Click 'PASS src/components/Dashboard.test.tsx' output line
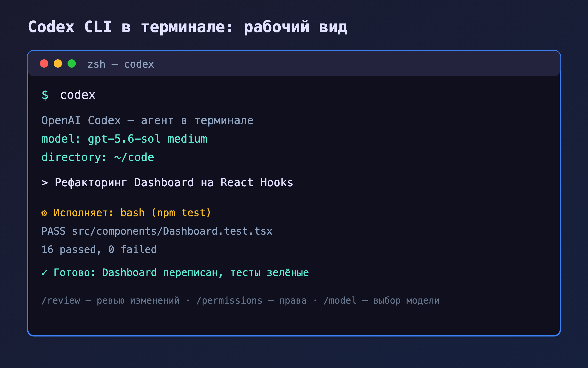This screenshot has width=588, height=368. [x=157, y=231]
